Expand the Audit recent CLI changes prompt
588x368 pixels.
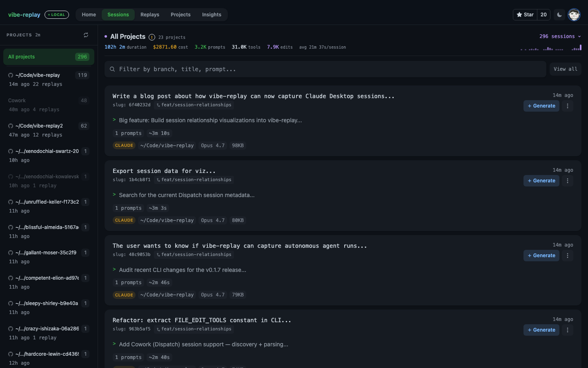coord(182,270)
